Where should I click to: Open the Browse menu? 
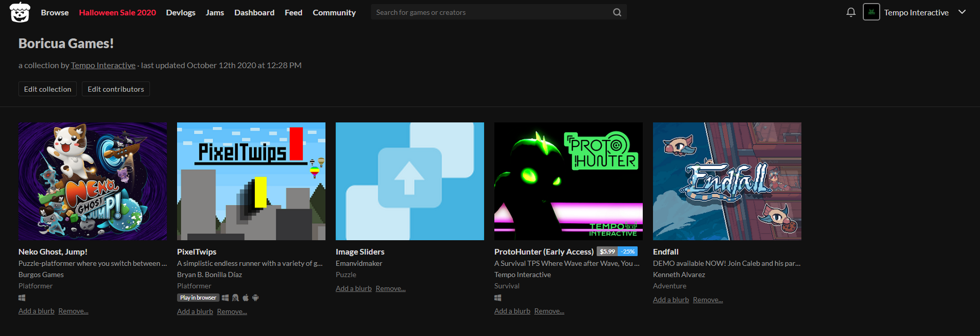coord(55,12)
